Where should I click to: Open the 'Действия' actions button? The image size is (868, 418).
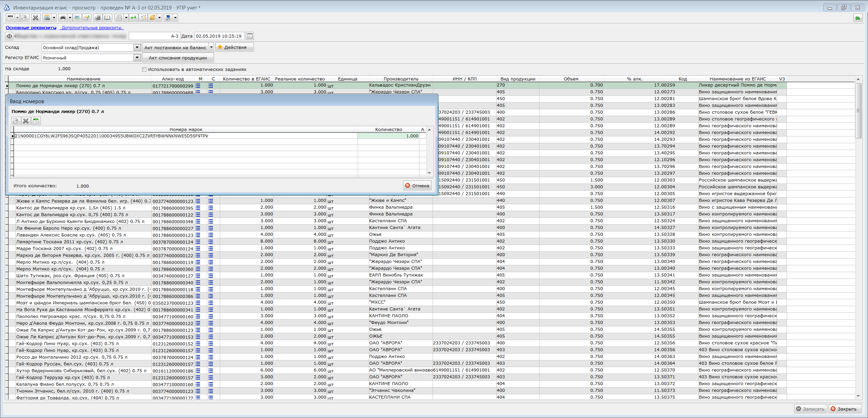(x=235, y=47)
